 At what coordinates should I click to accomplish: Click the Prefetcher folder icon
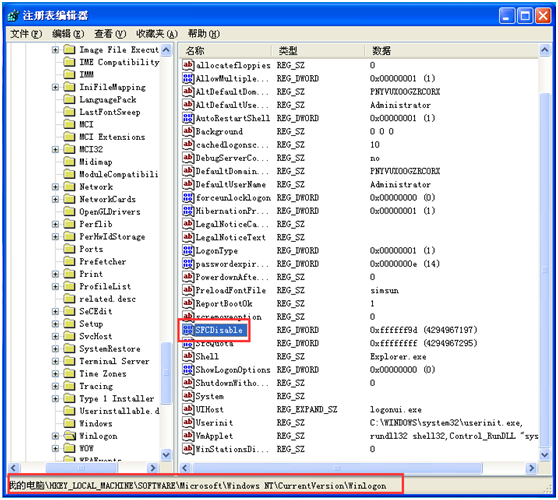69,261
